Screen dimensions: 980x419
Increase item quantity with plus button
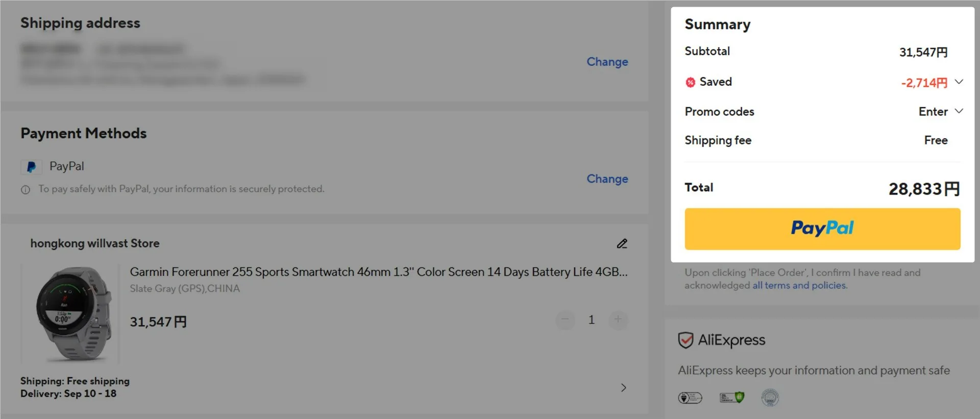618,320
